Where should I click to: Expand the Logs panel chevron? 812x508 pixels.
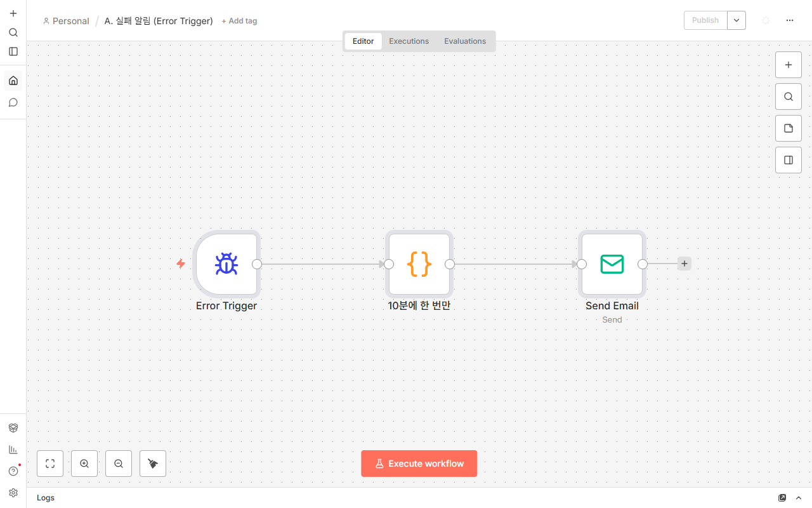799,498
